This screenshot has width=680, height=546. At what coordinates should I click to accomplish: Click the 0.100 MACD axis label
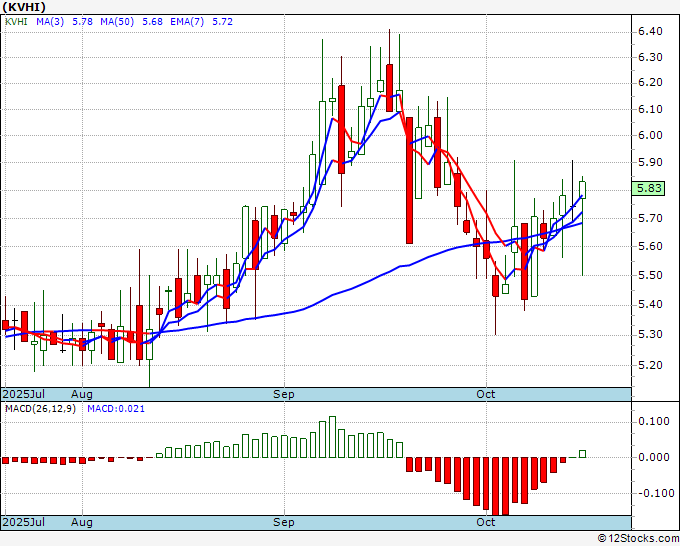tap(654, 422)
